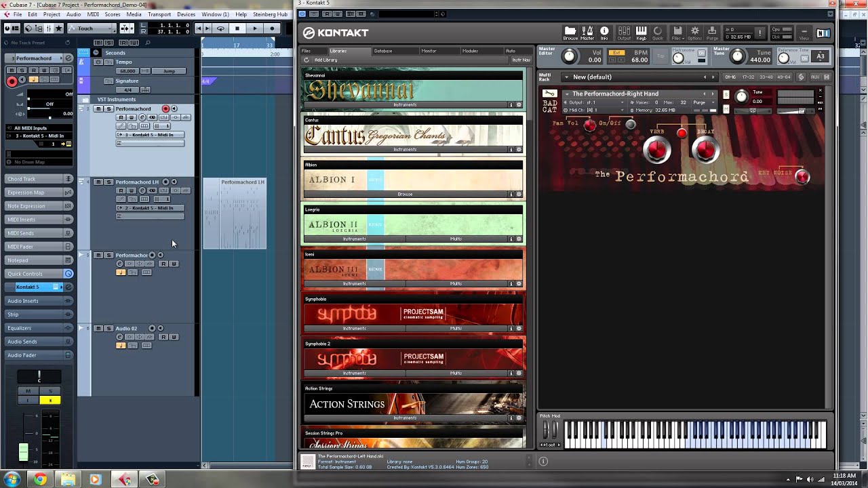The image size is (868, 488).
Task: Toggle the Kontakt Keyb keyboard icon
Action: [641, 33]
